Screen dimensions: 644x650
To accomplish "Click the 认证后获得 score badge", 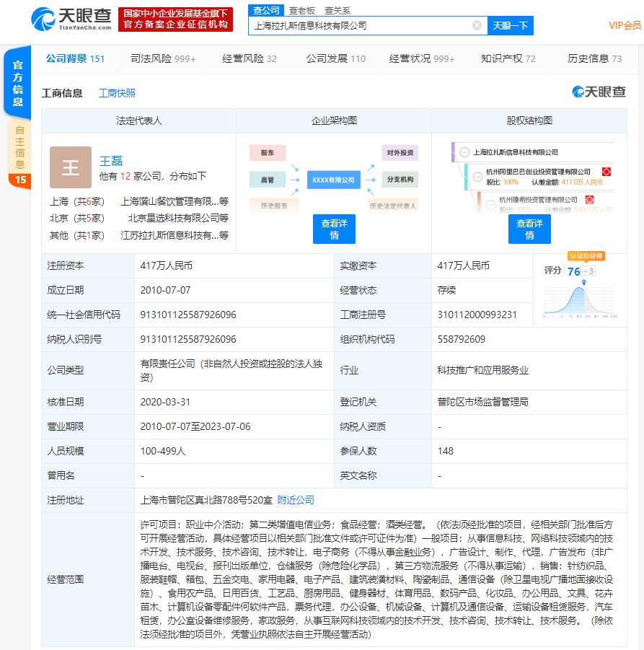I will tap(586, 256).
